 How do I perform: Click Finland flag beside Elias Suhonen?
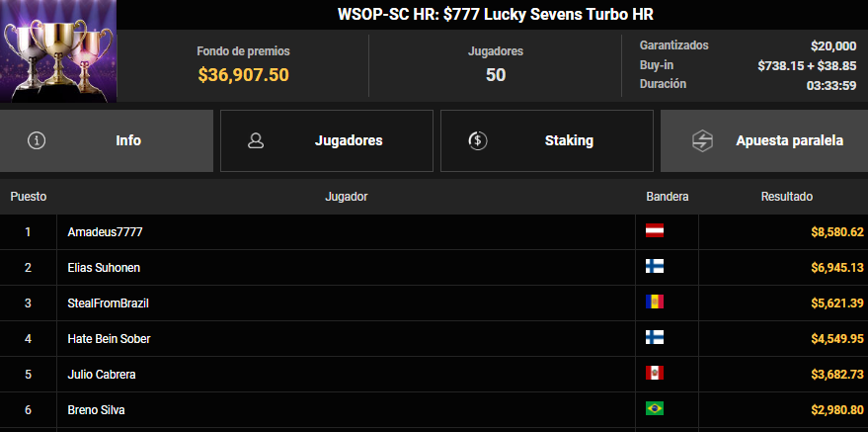click(655, 266)
